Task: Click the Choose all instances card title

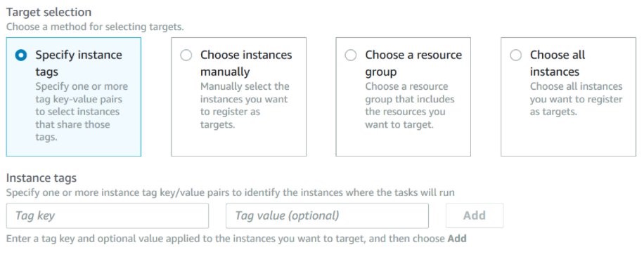Action: pos(558,63)
